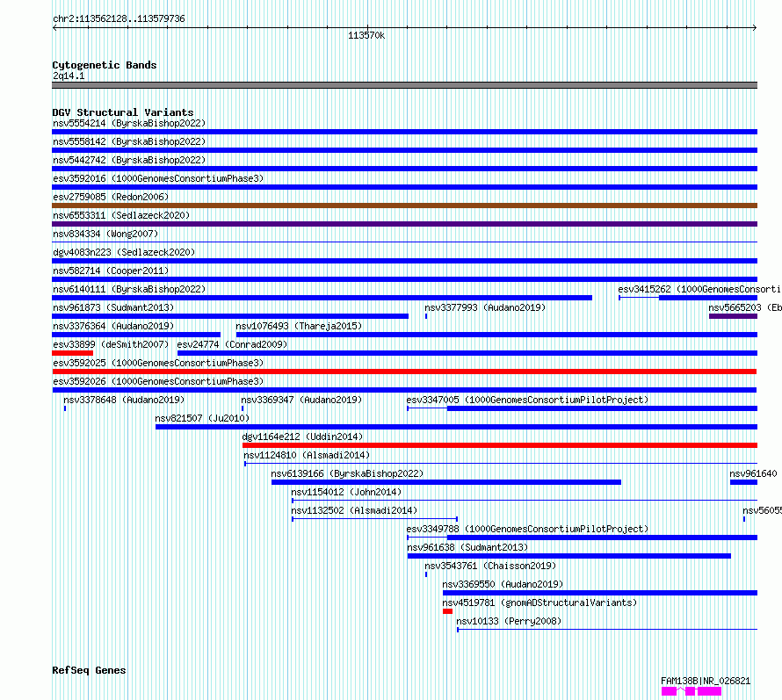Click nsv3378648 (Audano2019) label
The image size is (782, 700).
pyautogui.click(x=124, y=400)
